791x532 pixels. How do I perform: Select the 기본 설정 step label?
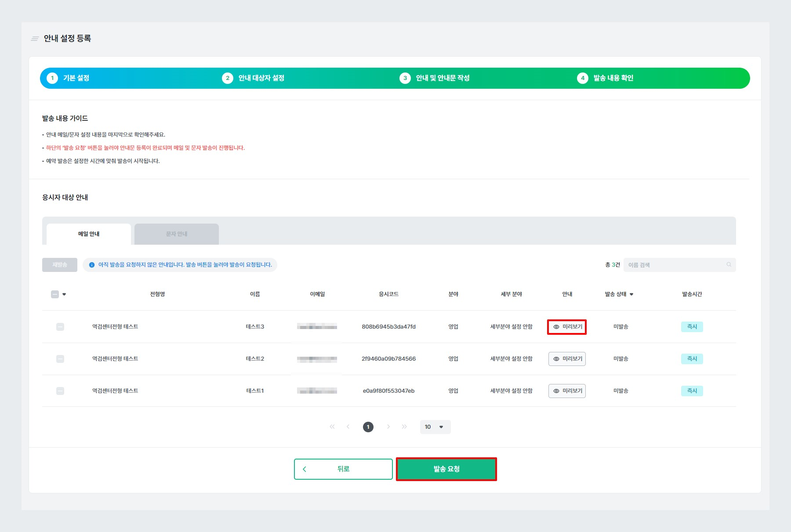coord(76,78)
